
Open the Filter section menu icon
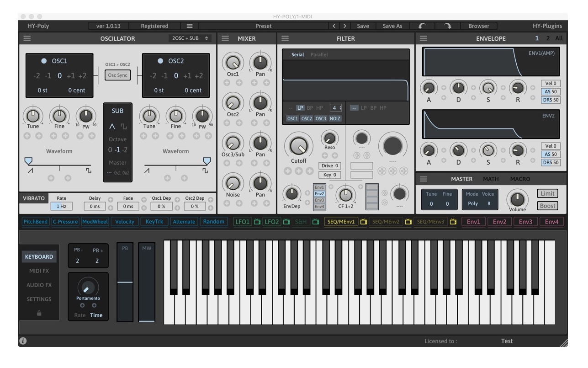(x=285, y=38)
